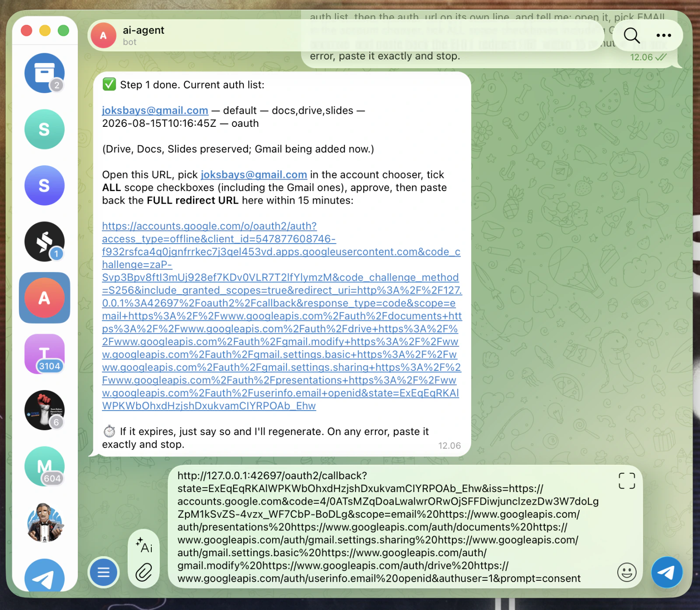Click 'error, paste it exactly and stop.' in outgoing message
Screen dimensions: 700x610
[x=385, y=56]
